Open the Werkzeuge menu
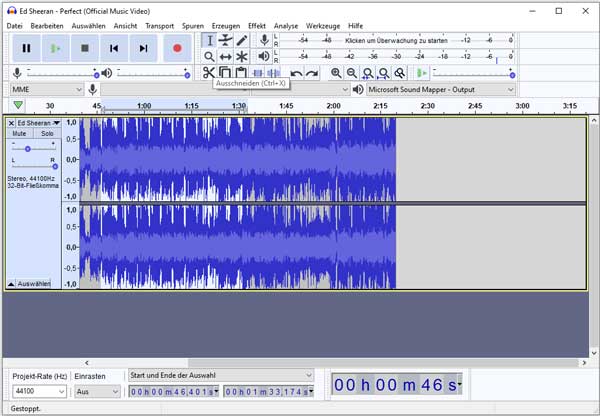Screen dimensions: 600x416 (x=323, y=26)
